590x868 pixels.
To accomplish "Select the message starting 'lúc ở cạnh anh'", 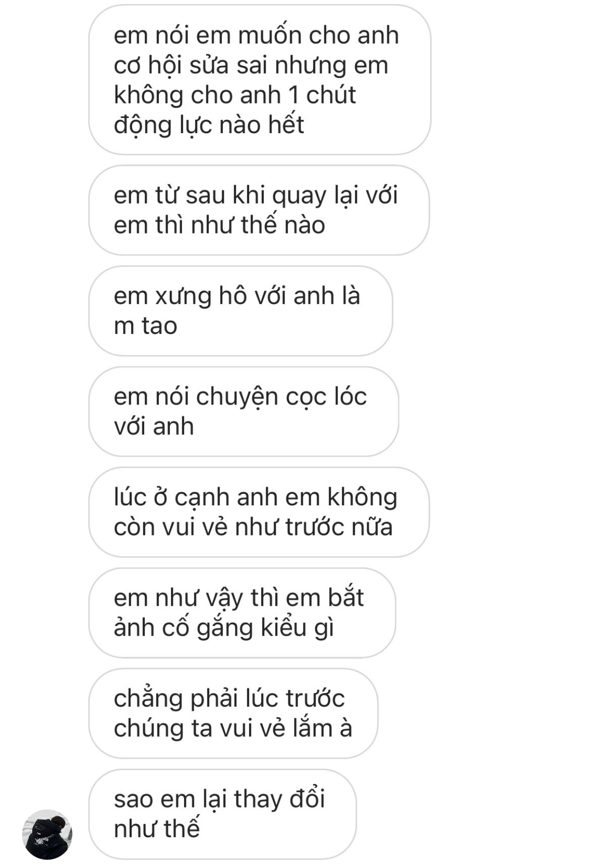I will [259, 512].
